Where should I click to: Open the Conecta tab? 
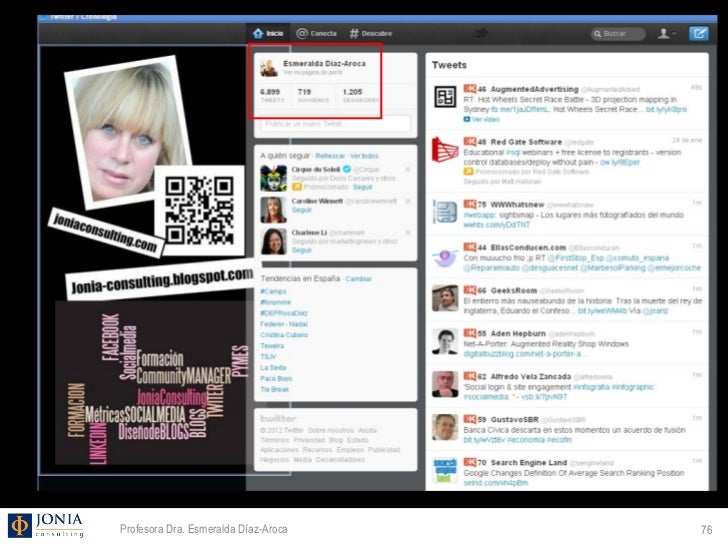(x=317, y=33)
